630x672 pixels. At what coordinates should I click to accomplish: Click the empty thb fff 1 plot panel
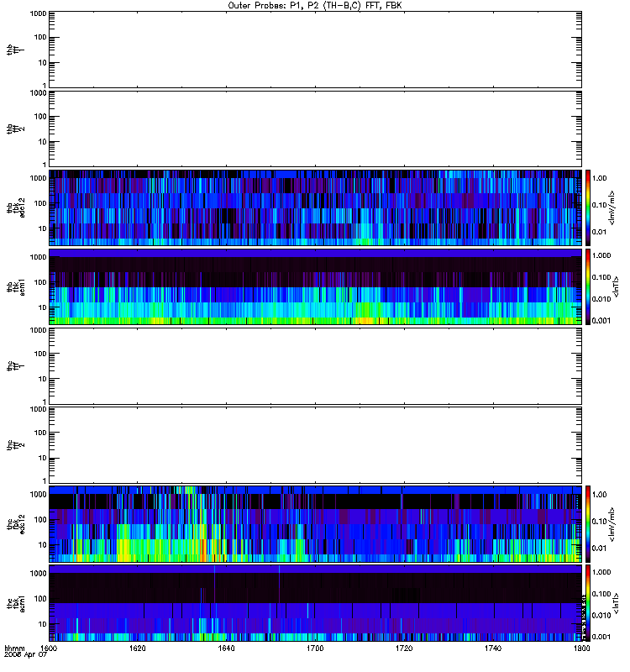315,50
